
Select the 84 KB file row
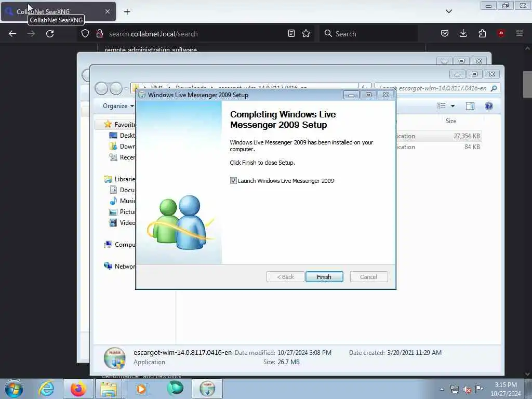coord(438,147)
